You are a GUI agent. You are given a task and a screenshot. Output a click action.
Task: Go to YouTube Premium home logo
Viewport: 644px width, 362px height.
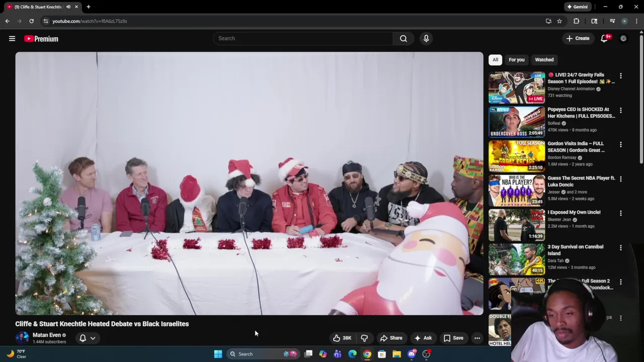click(41, 39)
